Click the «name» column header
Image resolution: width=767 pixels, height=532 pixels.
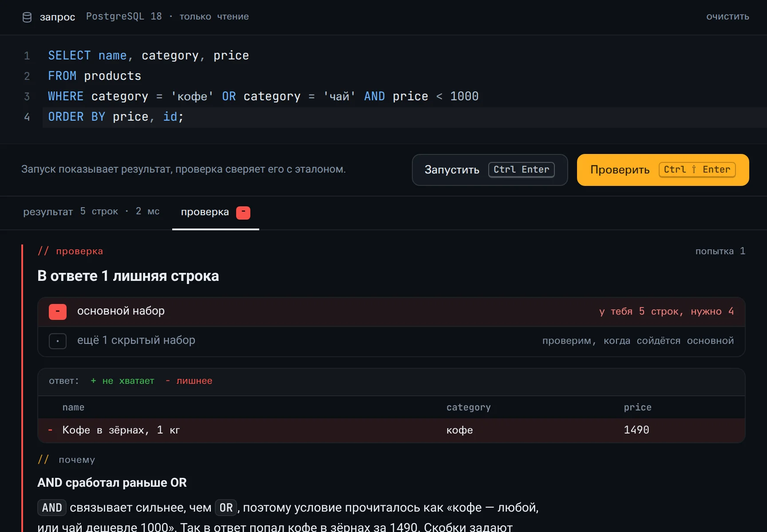tap(73, 407)
